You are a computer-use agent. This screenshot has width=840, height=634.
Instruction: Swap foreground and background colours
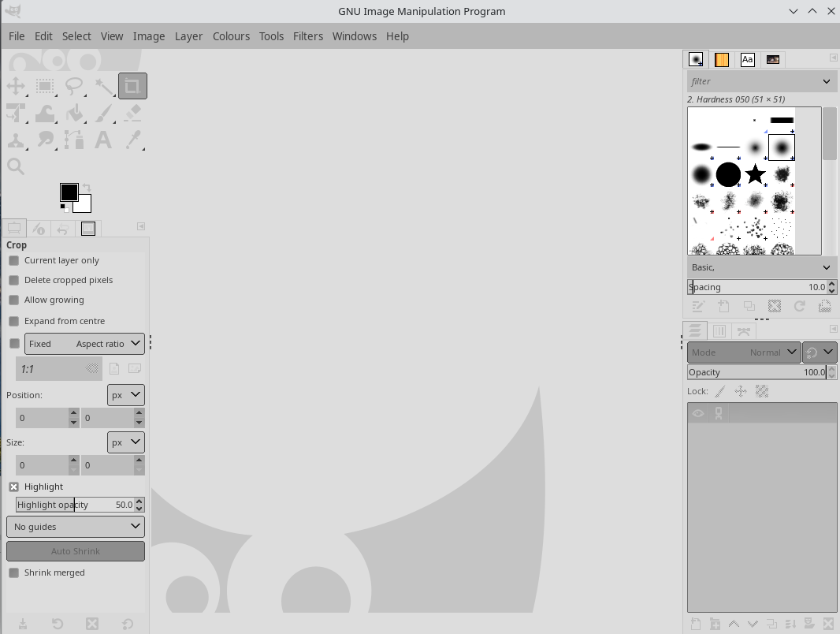tap(87, 188)
